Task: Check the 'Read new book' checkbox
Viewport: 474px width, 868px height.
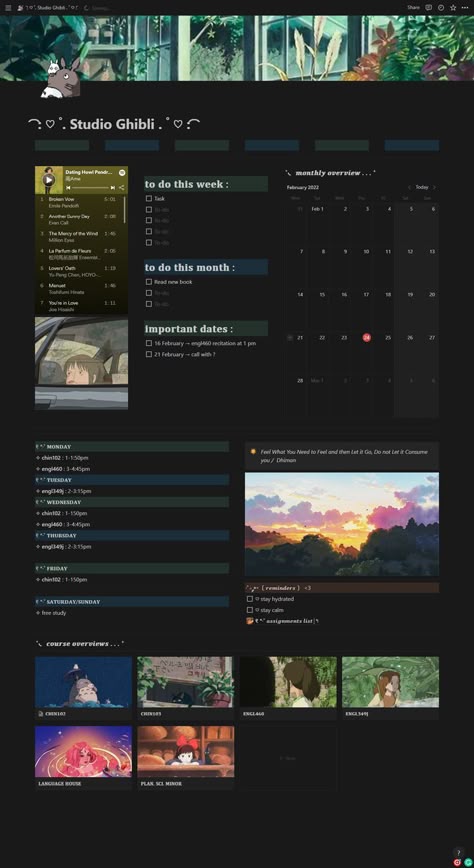Action: click(x=148, y=282)
